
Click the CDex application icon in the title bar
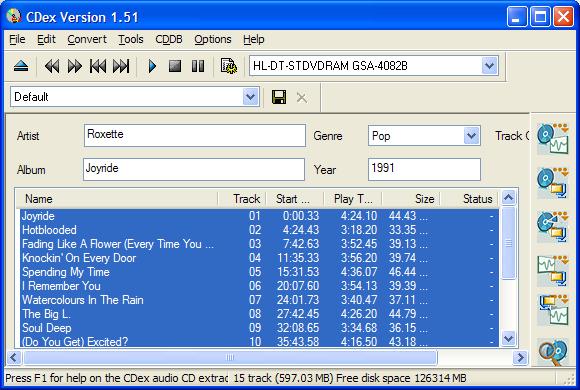pyautogui.click(x=14, y=16)
